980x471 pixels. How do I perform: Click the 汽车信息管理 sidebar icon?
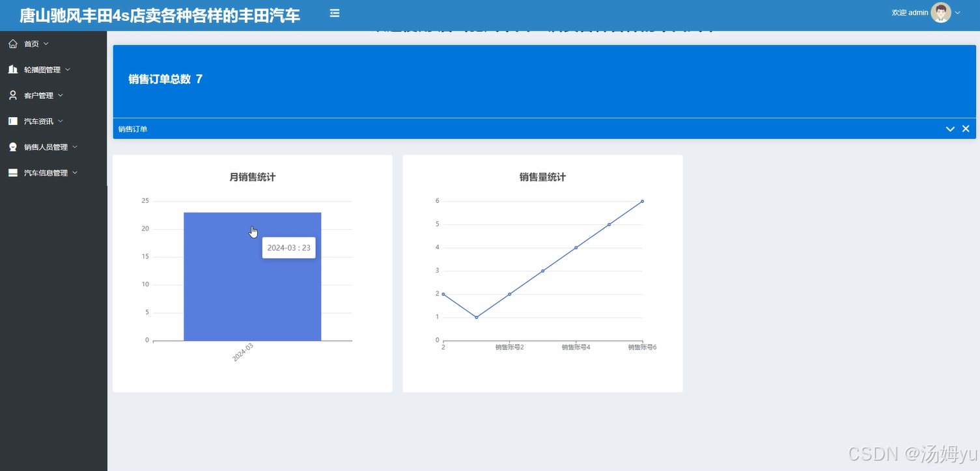point(13,173)
